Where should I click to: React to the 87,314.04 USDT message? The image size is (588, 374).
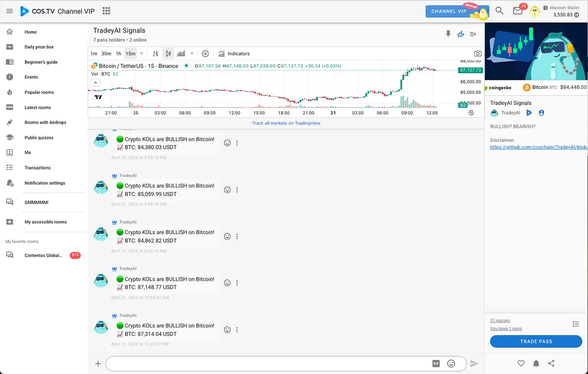(x=227, y=330)
